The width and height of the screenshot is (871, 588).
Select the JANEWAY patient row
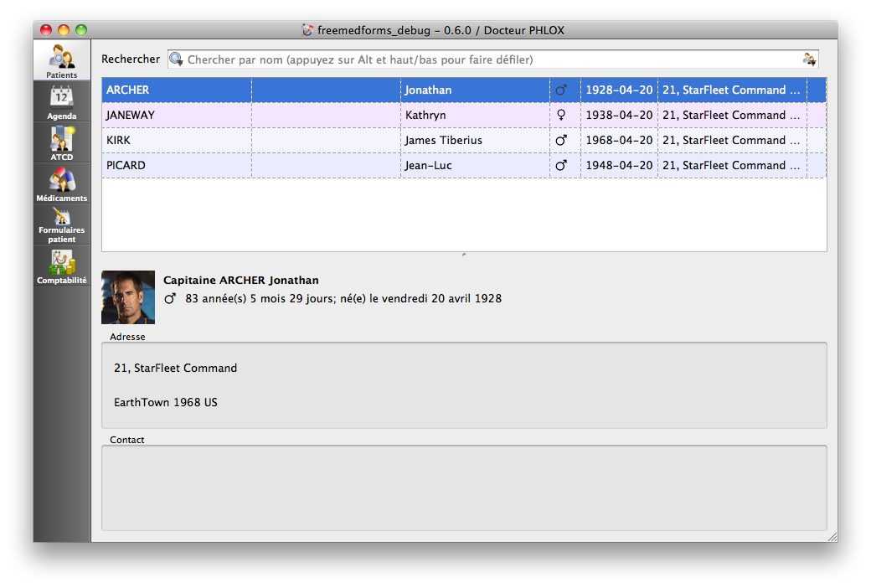[131, 115]
